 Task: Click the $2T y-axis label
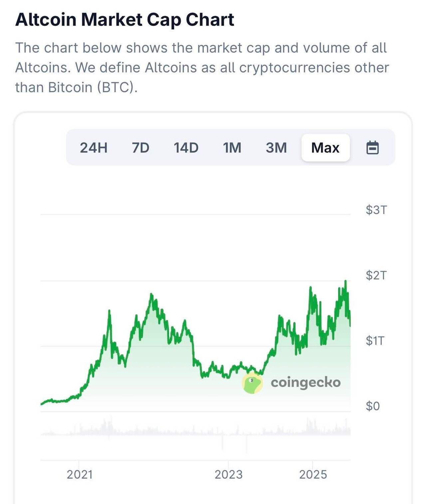pyautogui.click(x=376, y=275)
